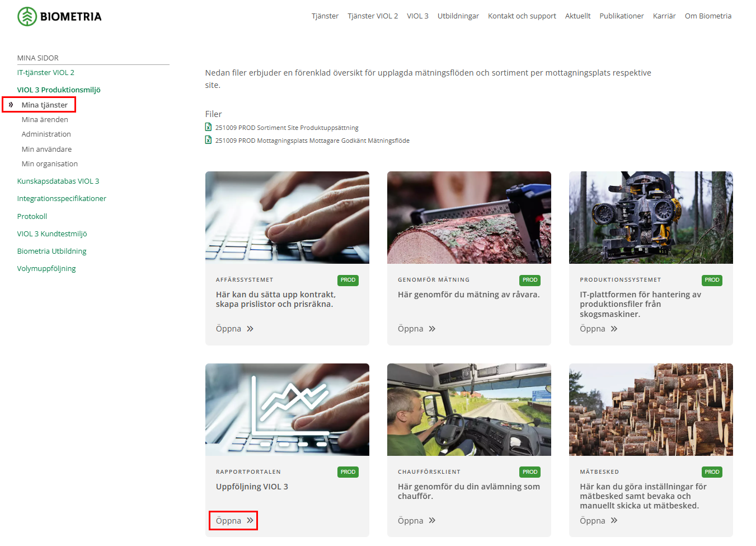This screenshot has height=546, width=756.
Task: Click chevron arrow on Genomför mätning Öppna
Action: tap(432, 329)
